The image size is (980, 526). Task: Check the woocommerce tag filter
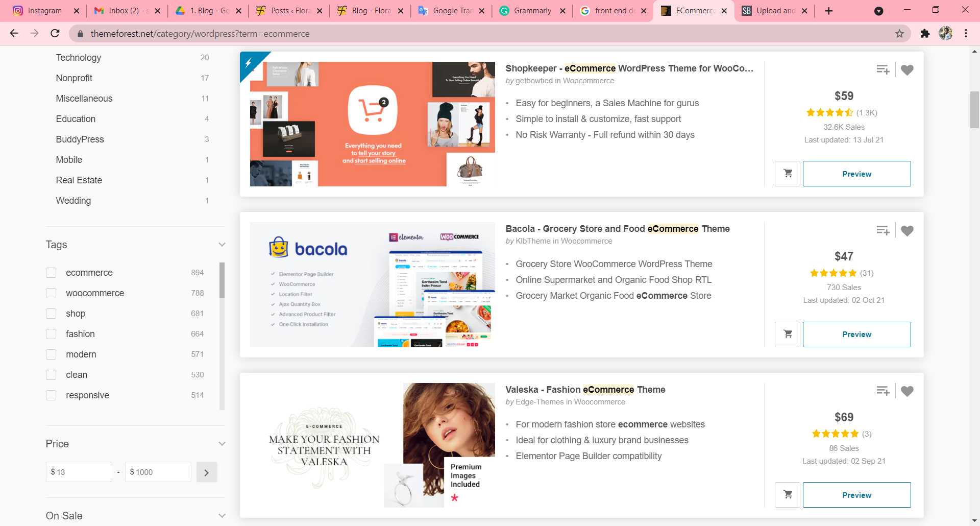click(51, 293)
